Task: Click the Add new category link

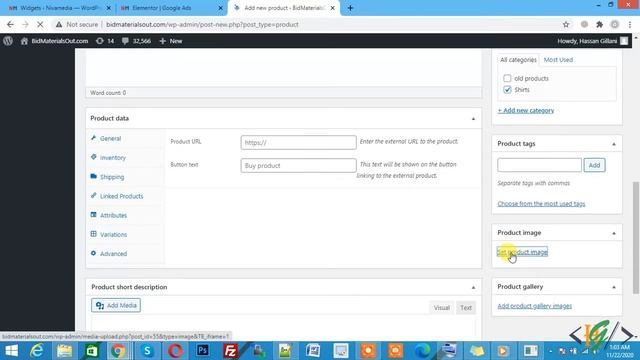Action: pyautogui.click(x=526, y=110)
